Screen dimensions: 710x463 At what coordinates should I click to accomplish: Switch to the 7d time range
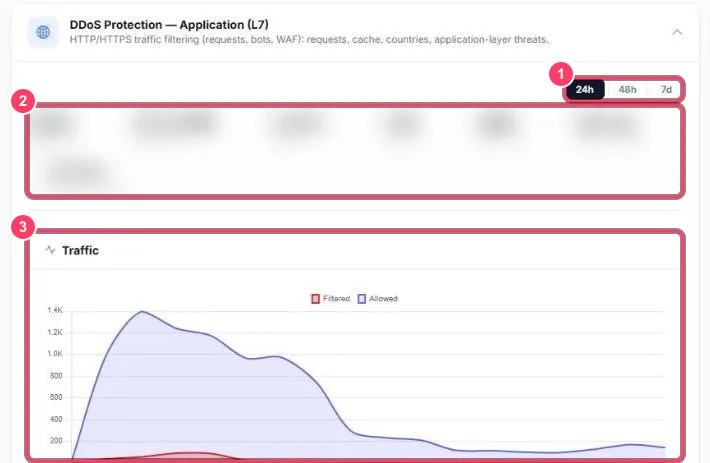pyautogui.click(x=666, y=89)
